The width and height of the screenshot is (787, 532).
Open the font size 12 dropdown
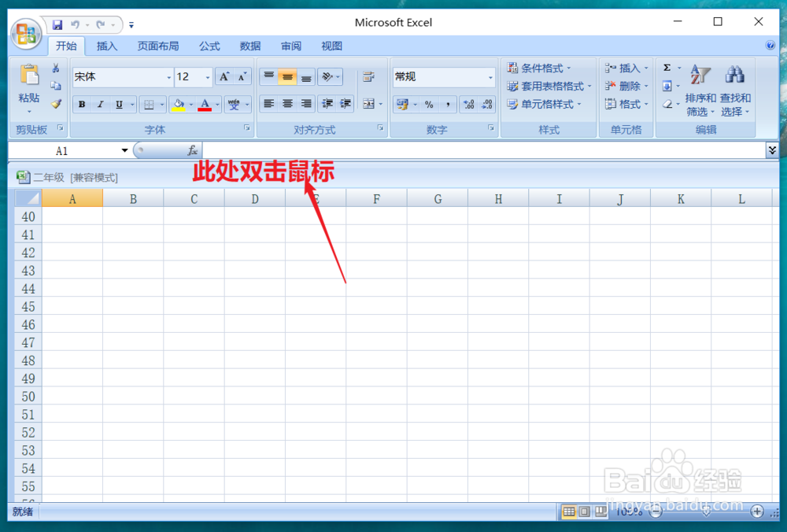tap(207, 77)
